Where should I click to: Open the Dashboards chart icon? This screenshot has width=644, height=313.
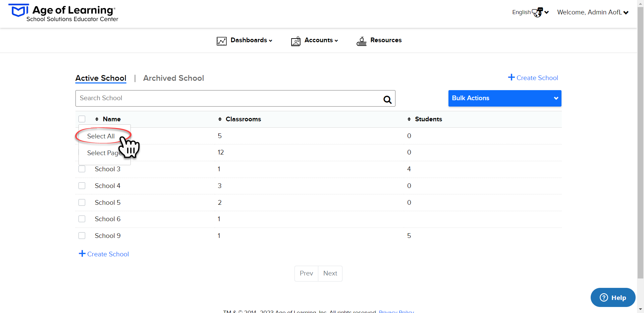click(222, 41)
